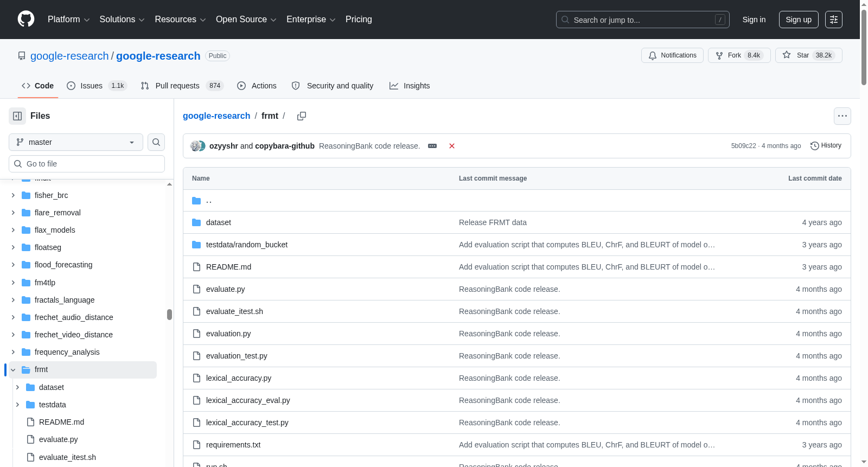Expand the Solutions menu
This screenshot has height=467, width=868.
(x=122, y=20)
